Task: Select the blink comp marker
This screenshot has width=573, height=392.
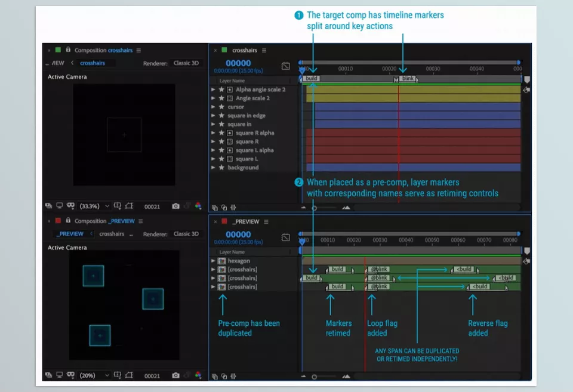Action: tap(408, 79)
